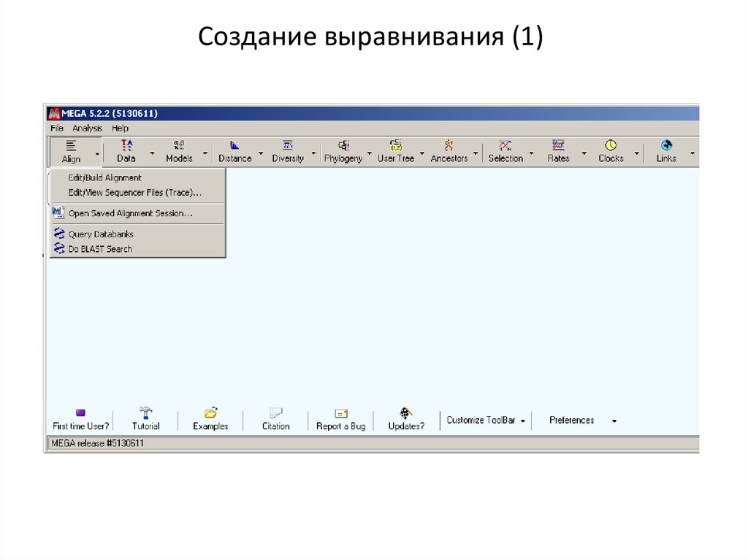Open the Clocks tool icon

coord(611,146)
